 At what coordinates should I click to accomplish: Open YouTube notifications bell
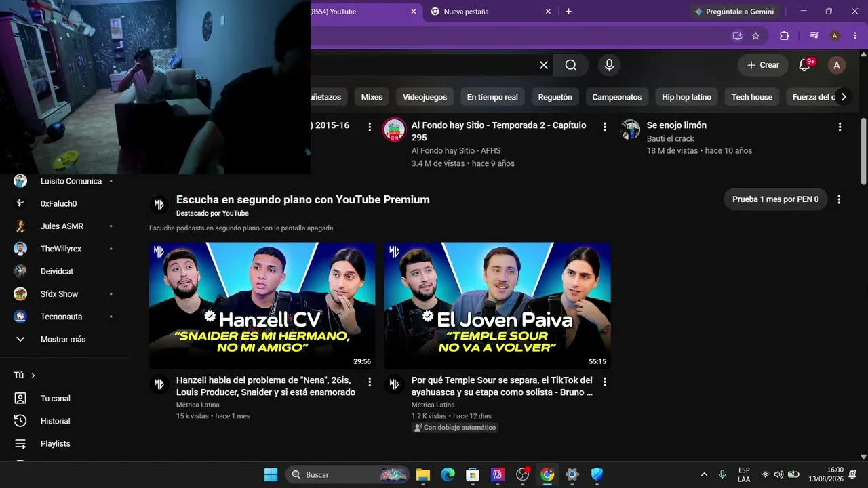805,65
